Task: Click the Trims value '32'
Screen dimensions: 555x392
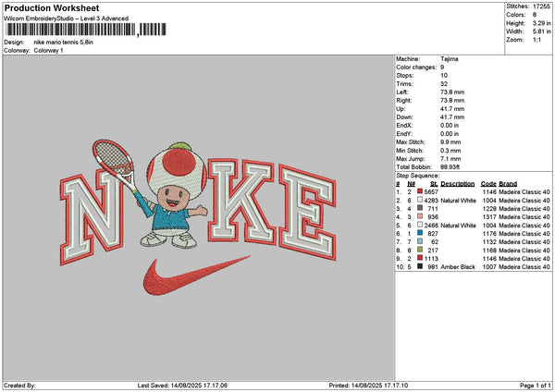Action: [x=444, y=84]
